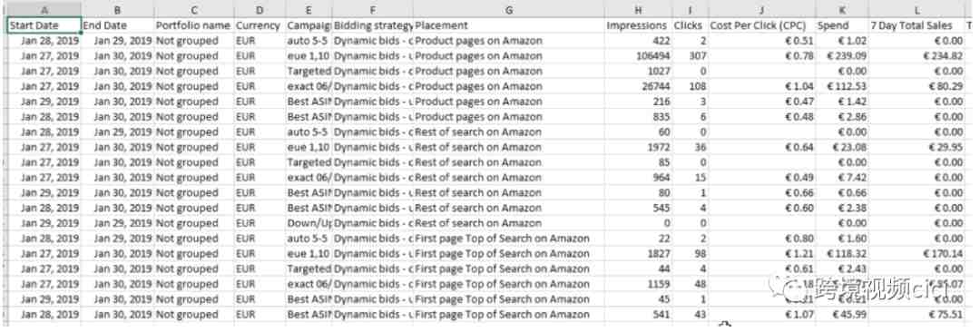
Task: Select the End Date header cell
Action: click(x=117, y=25)
